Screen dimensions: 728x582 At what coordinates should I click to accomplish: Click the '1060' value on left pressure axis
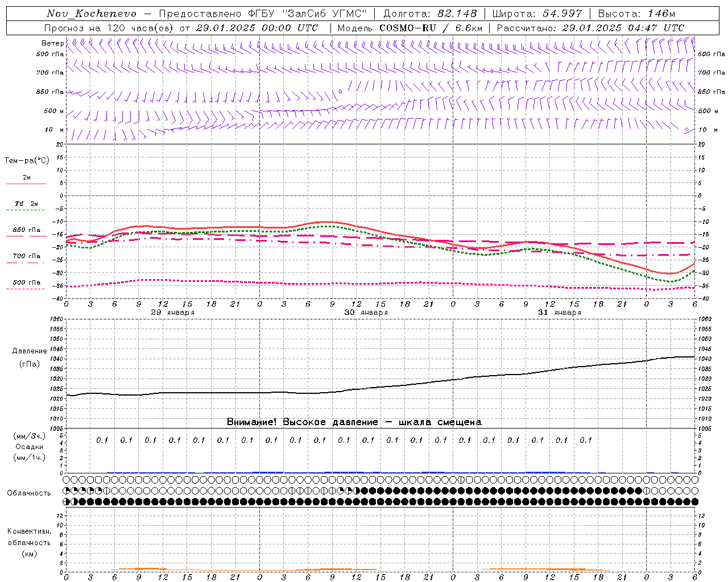tap(56, 319)
